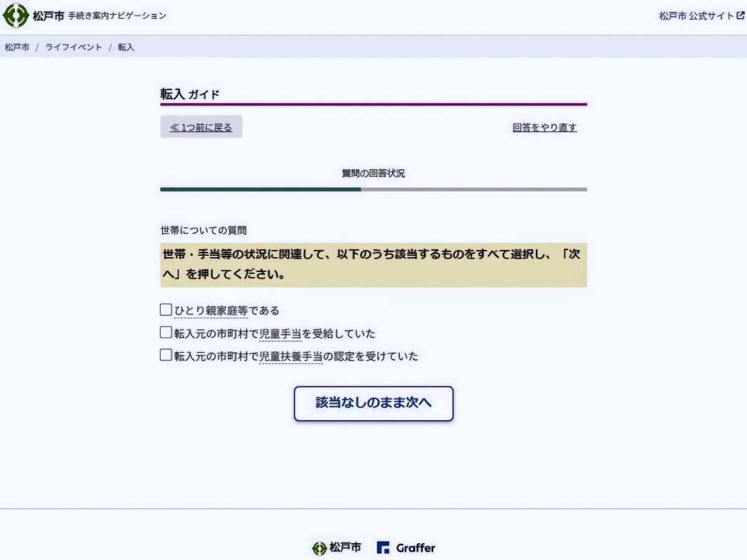Click the Graffer logo in the footer
The image size is (747, 560).
click(x=406, y=548)
